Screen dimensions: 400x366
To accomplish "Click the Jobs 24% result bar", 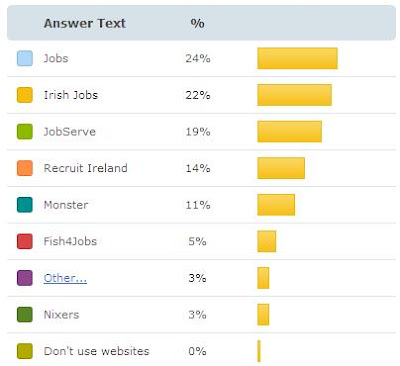I will tap(297, 58).
